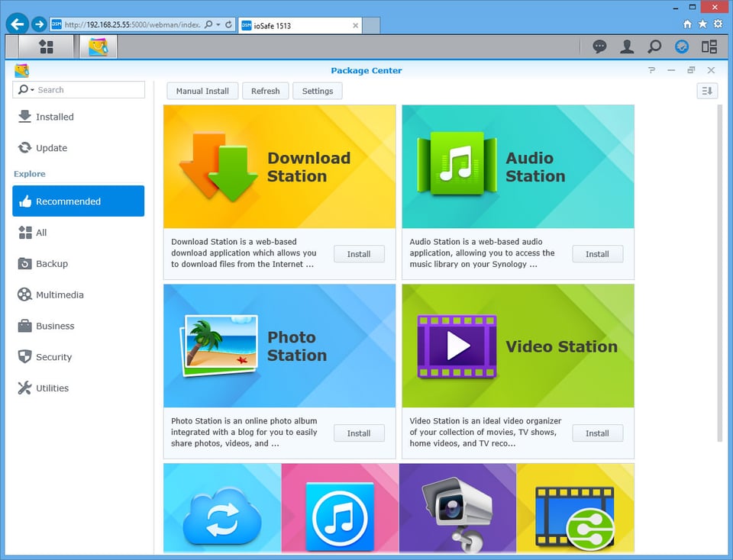Open the widgets panel icon
733x560 pixels.
pyautogui.click(x=709, y=47)
